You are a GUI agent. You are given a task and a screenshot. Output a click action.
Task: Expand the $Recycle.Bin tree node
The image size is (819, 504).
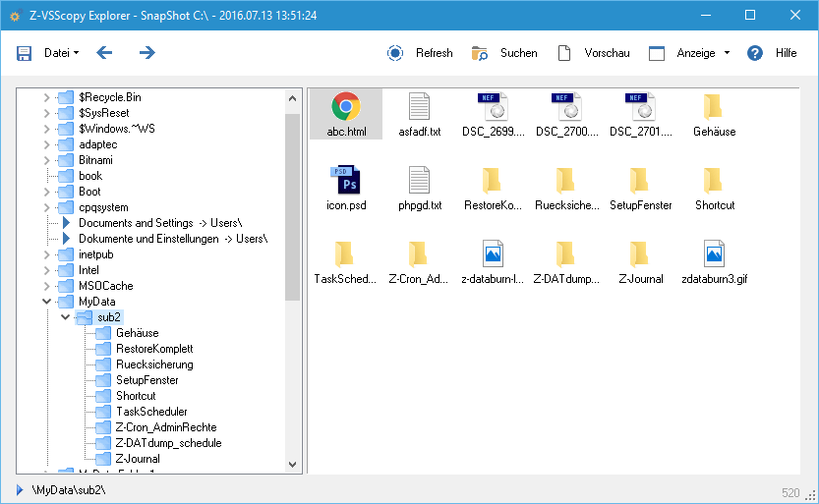46,97
